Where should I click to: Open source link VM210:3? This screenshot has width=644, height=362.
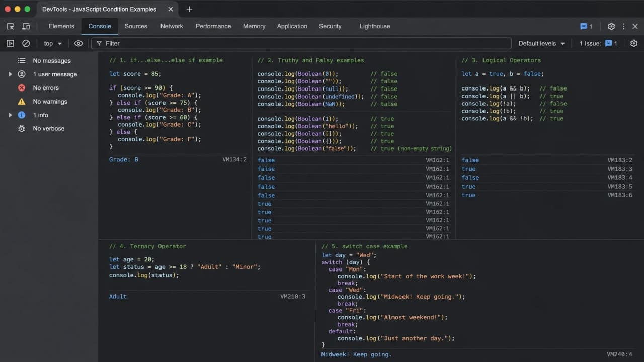[x=293, y=296]
